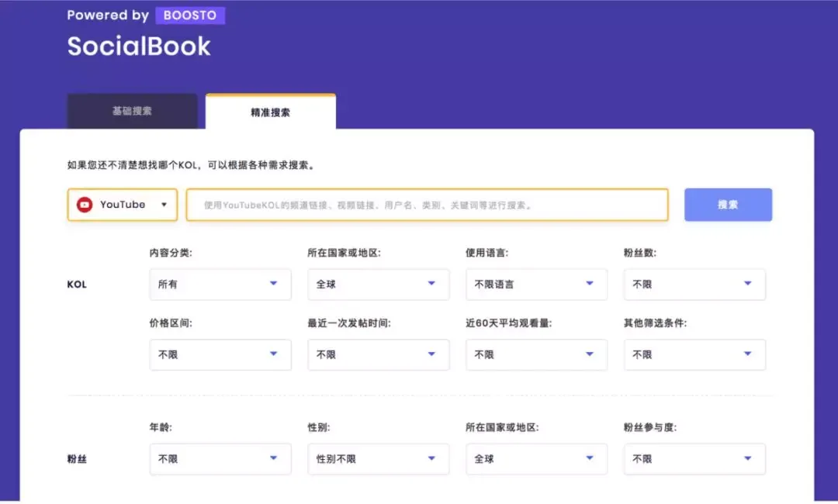Image resolution: width=838 pixels, height=504 pixels.
Task: Open the 粉丝 section 所在国家或地区 dropdown
Action: tap(537, 458)
